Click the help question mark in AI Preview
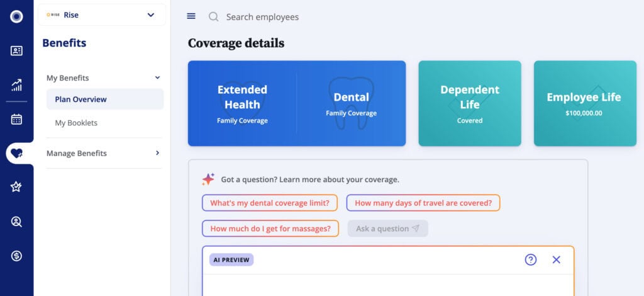Image resolution: width=644 pixels, height=296 pixels. pos(530,259)
